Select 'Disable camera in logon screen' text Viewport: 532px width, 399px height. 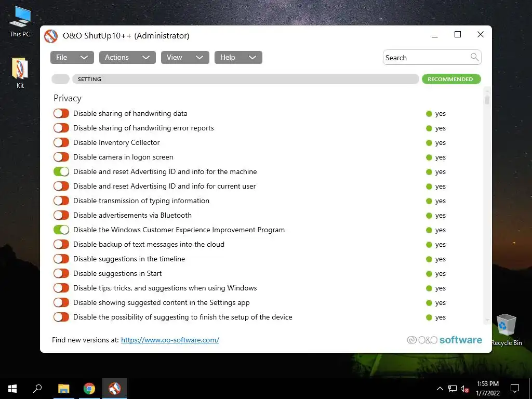123,157
